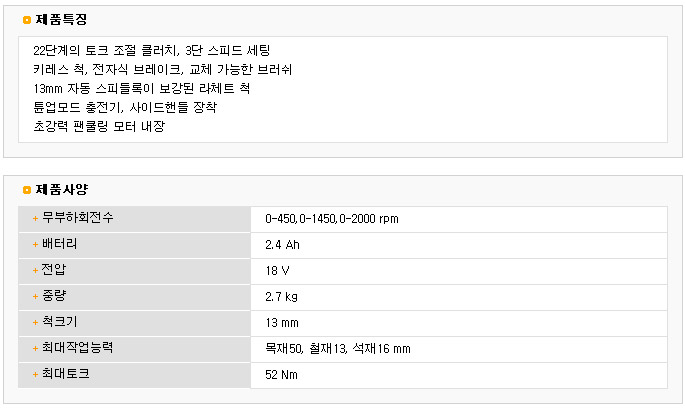Click the plus bullet next to 전압

35,270
